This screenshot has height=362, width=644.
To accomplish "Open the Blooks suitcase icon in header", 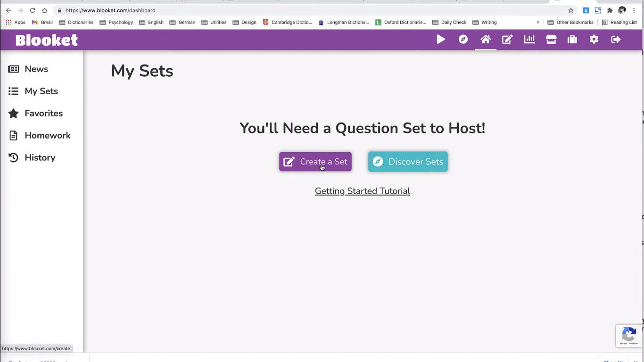I will tap(572, 40).
